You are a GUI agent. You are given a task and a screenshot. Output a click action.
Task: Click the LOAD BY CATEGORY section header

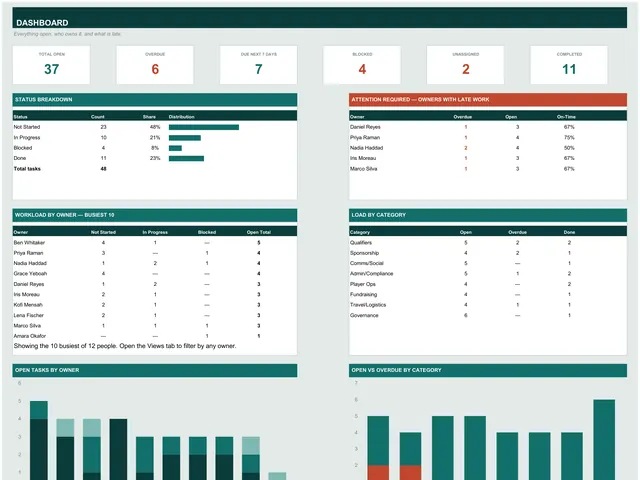point(488,215)
